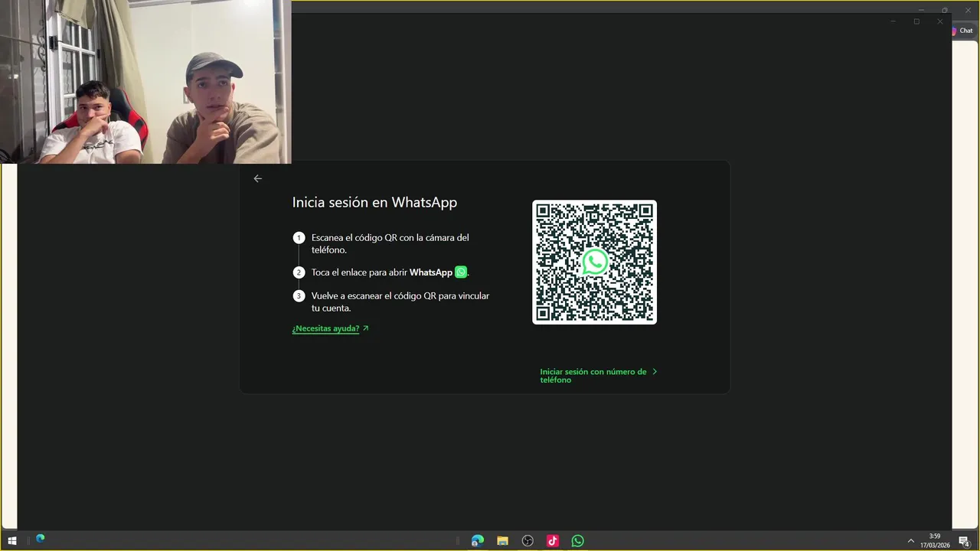Close the background browser window
Image resolution: width=980 pixels, height=551 pixels.
pyautogui.click(x=969, y=10)
